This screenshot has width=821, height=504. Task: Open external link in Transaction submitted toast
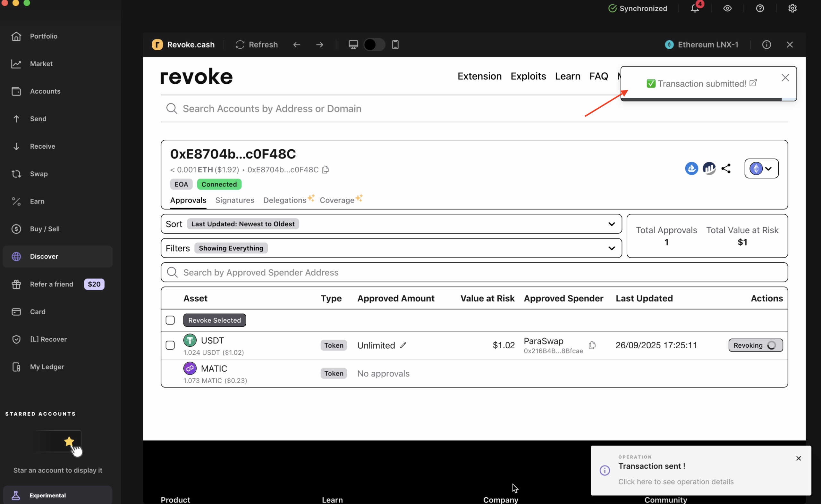coord(753,83)
